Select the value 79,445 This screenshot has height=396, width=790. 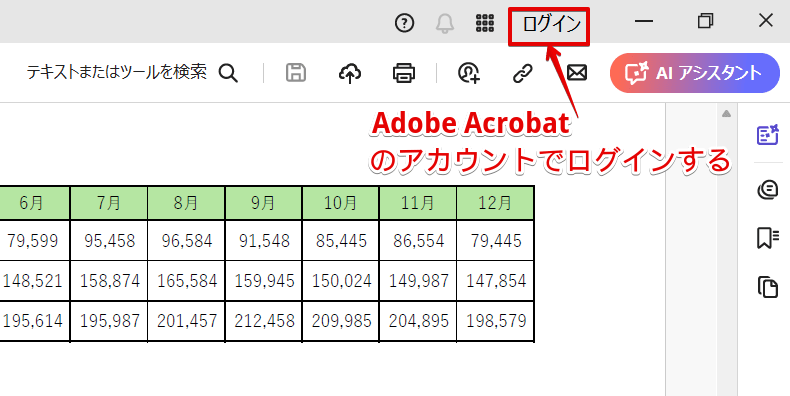pyautogui.click(x=496, y=241)
